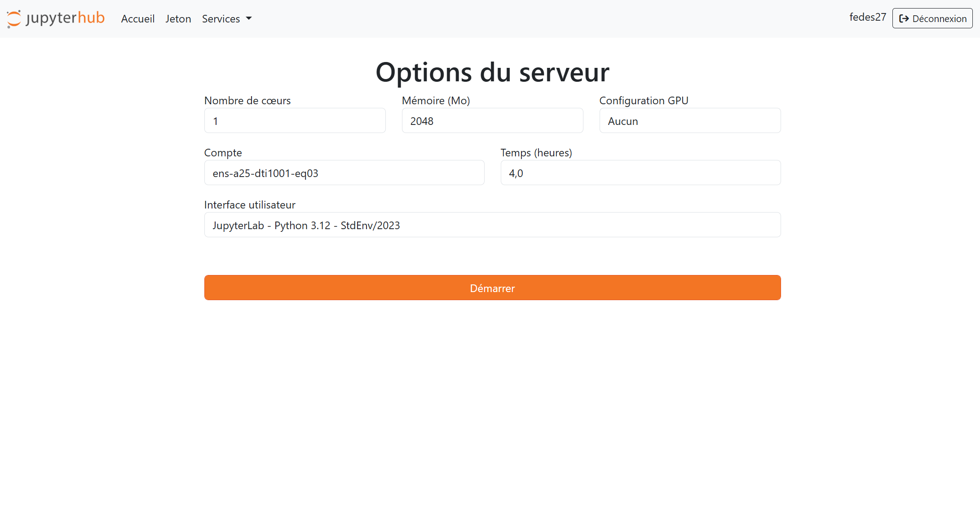Viewport: 980px width, 532px height.
Task: Open the Temps (heures) selector
Action: [640, 173]
